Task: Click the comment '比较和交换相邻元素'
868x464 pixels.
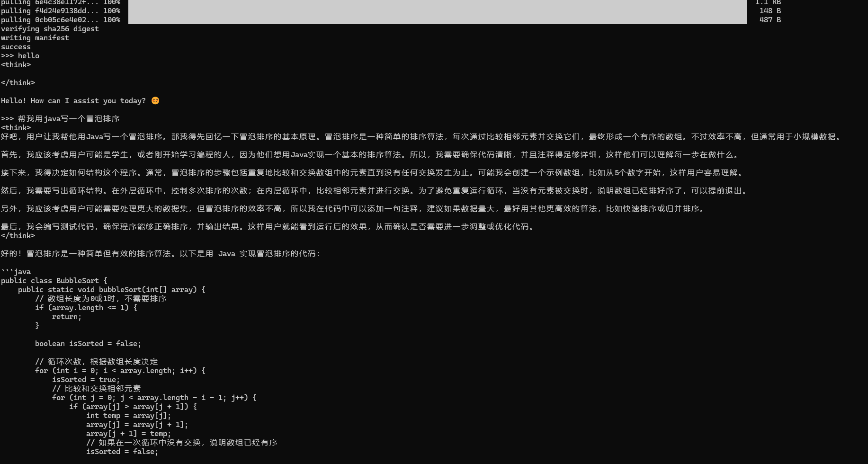Action: 97,389
